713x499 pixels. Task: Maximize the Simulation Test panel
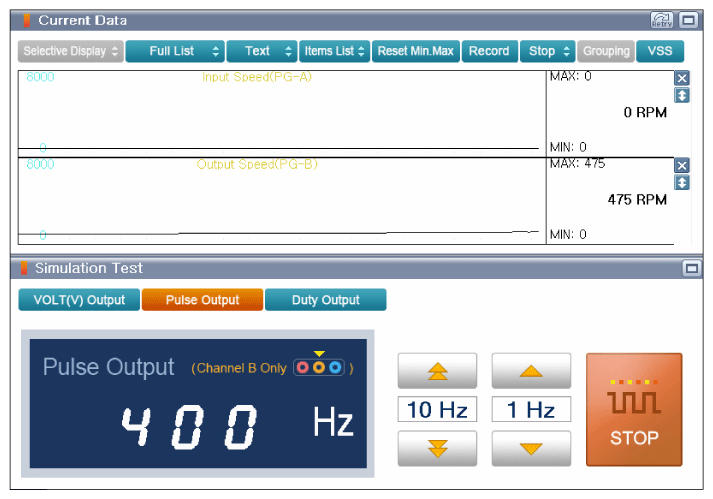(692, 268)
